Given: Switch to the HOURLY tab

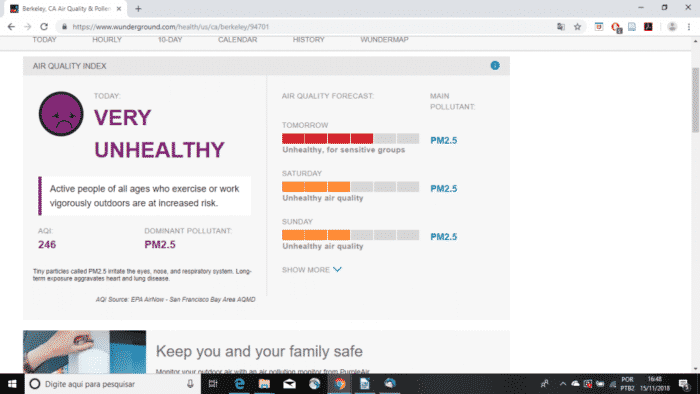Looking at the screenshot, I should tap(107, 40).
